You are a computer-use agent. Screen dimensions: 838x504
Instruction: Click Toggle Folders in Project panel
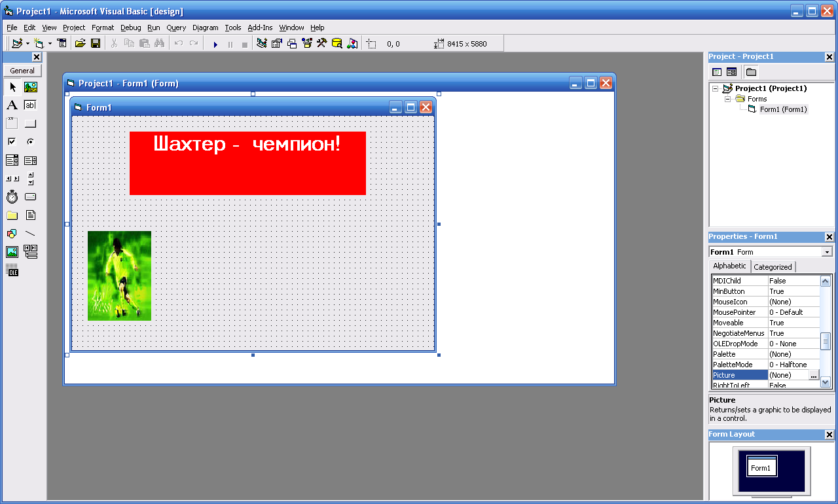(x=751, y=72)
